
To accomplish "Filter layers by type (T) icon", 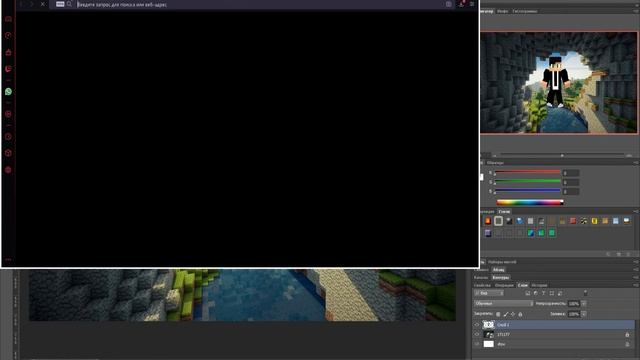I will click(543, 293).
